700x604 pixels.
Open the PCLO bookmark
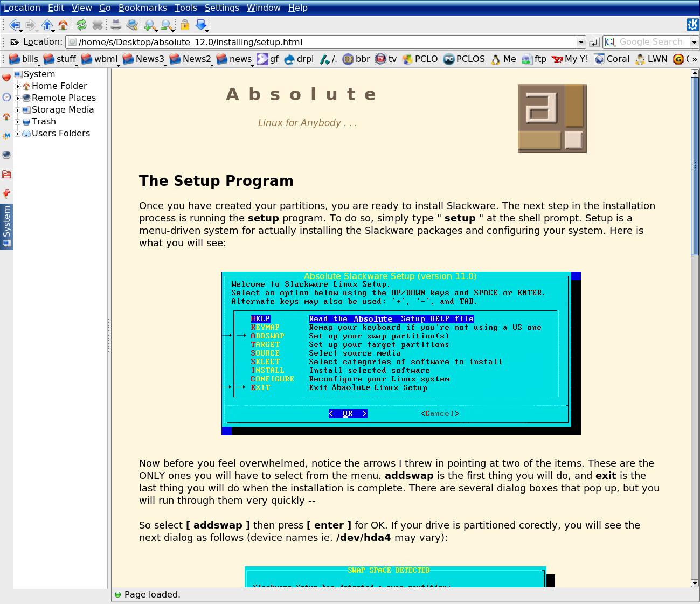tap(420, 59)
